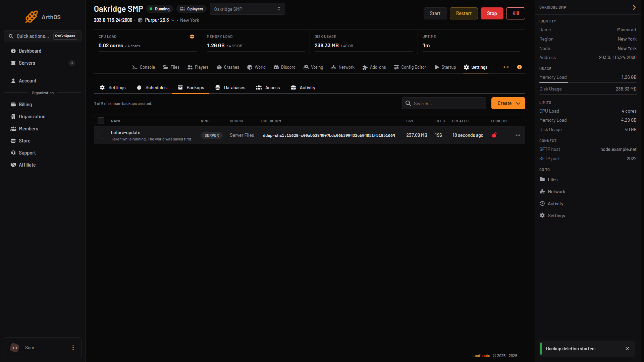Screen dimensions: 644x362
Task: Click the Disk Usage bar in side panel
Action: (588, 94)
